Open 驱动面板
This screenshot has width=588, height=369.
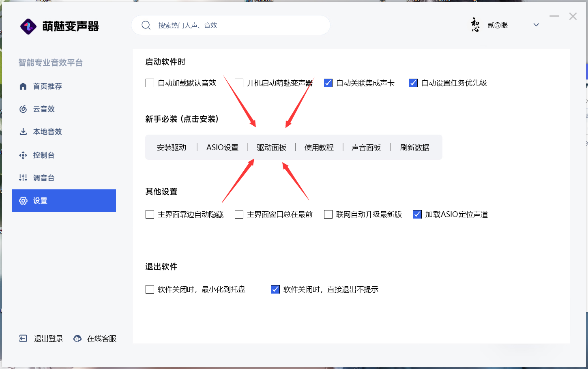tap(272, 148)
